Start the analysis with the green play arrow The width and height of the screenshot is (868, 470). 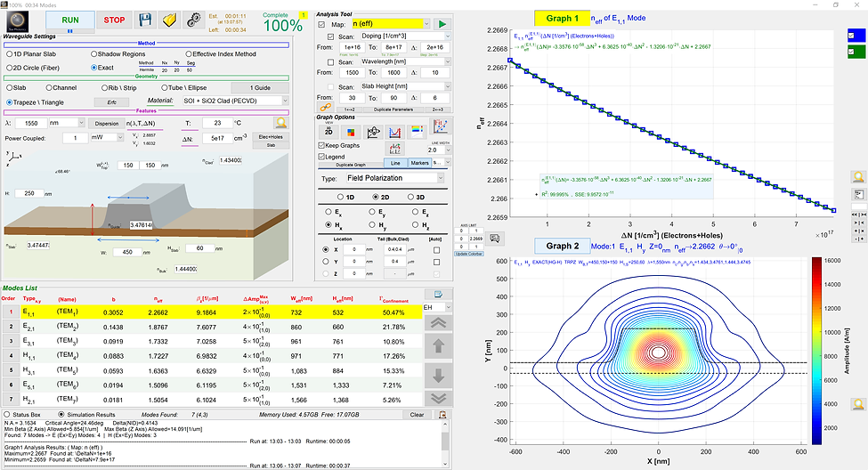[442, 24]
